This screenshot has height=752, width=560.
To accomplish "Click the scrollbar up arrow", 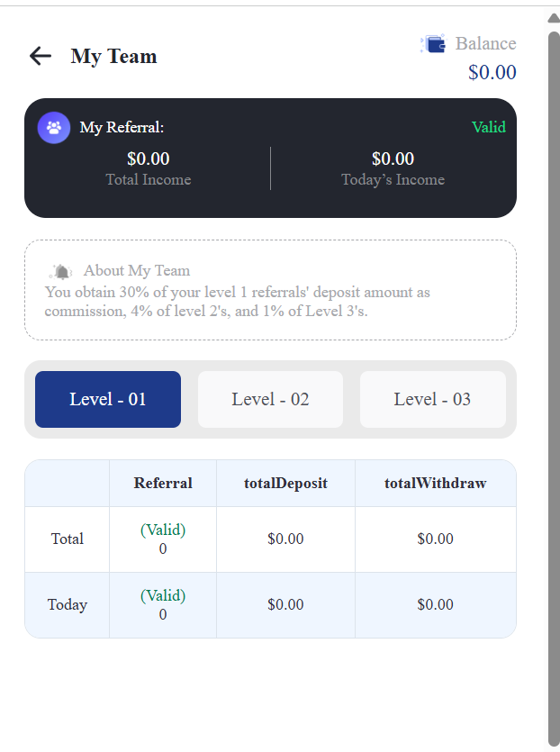I will pyautogui.click(x=553, y=18).
